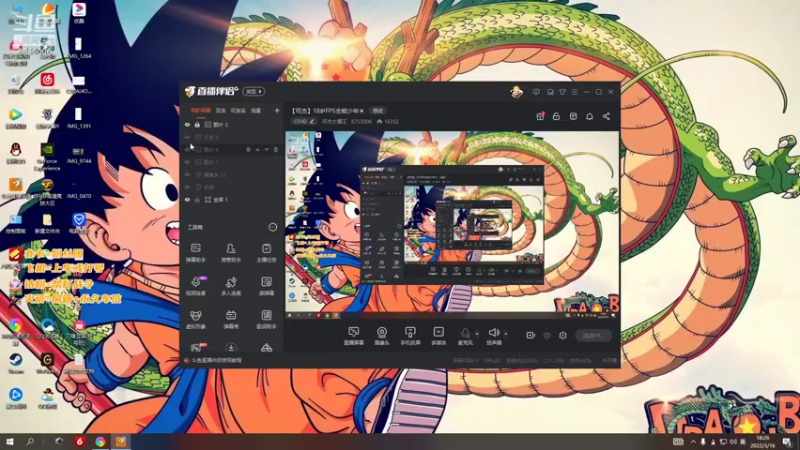The height and width of the screenshot is (450, 800).
Task: Open the 主播任务 tool
Action: point(266,253)
